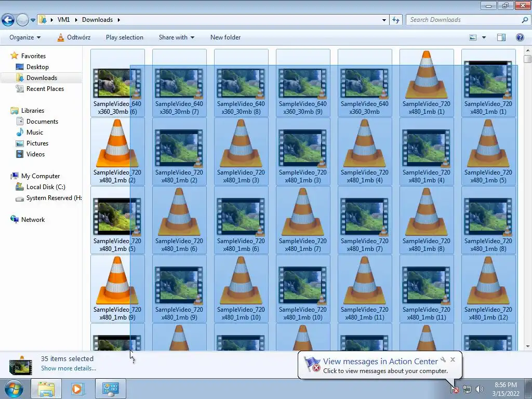
Task: Click the Downloads breadcrumb in address bar
Action: [97, 20]
